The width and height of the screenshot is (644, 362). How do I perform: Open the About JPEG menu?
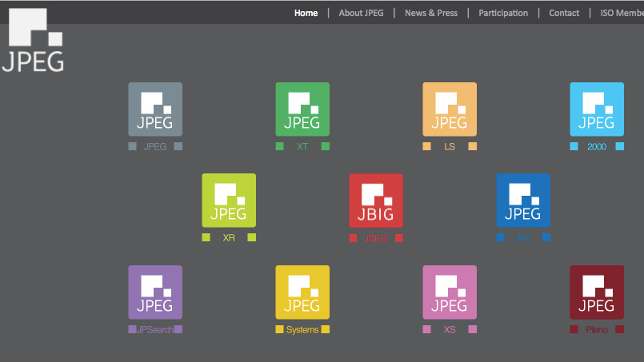pyautogui.click(x=361, y=13)
